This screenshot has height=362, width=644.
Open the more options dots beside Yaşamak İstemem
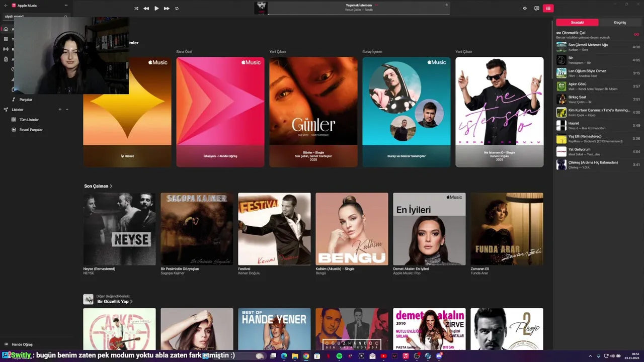point(376,5)
